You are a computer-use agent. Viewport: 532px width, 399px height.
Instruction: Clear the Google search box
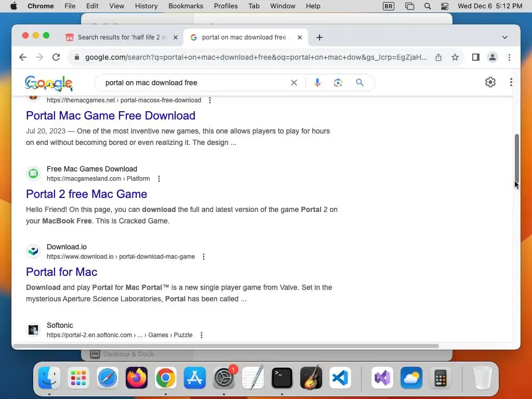[294, 83]
